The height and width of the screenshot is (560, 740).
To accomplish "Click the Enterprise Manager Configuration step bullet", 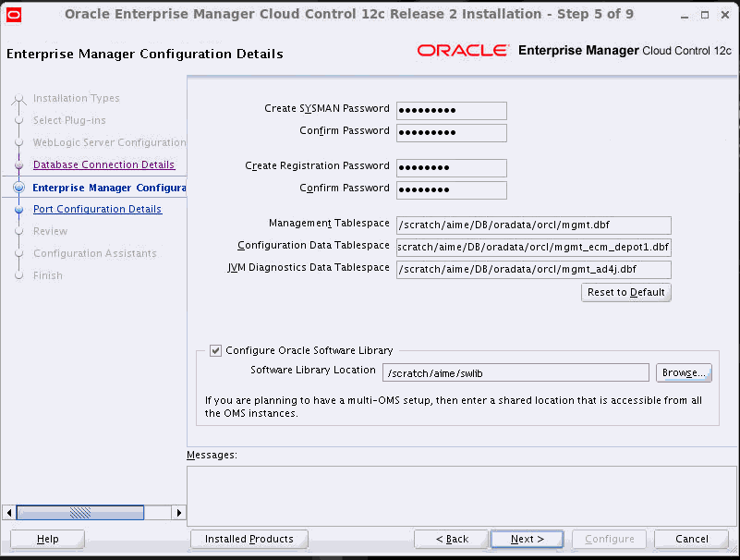I will (x=18, y=188).
